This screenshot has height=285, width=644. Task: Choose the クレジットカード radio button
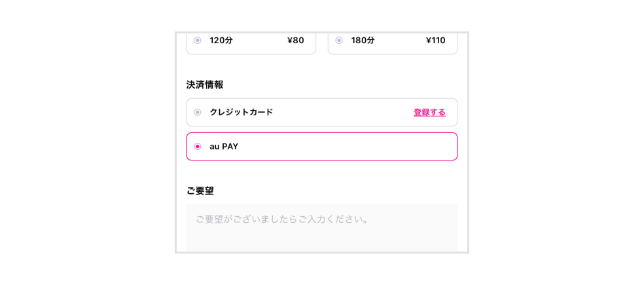198,112
